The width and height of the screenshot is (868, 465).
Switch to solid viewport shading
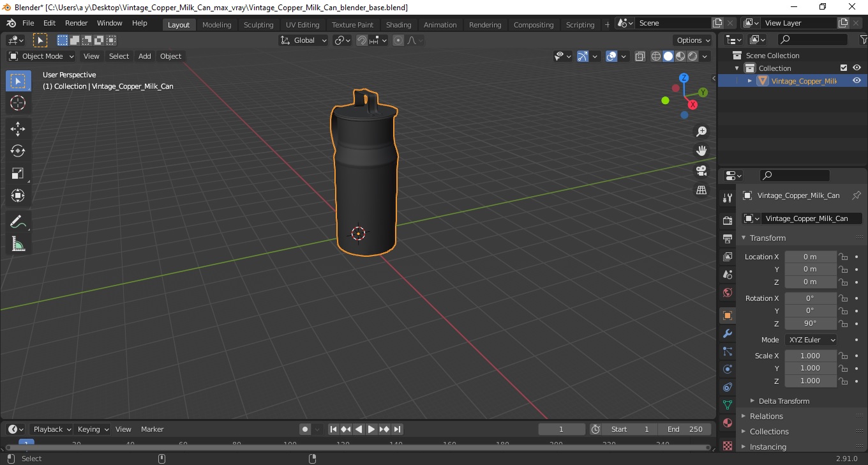[x=668, y=56]
